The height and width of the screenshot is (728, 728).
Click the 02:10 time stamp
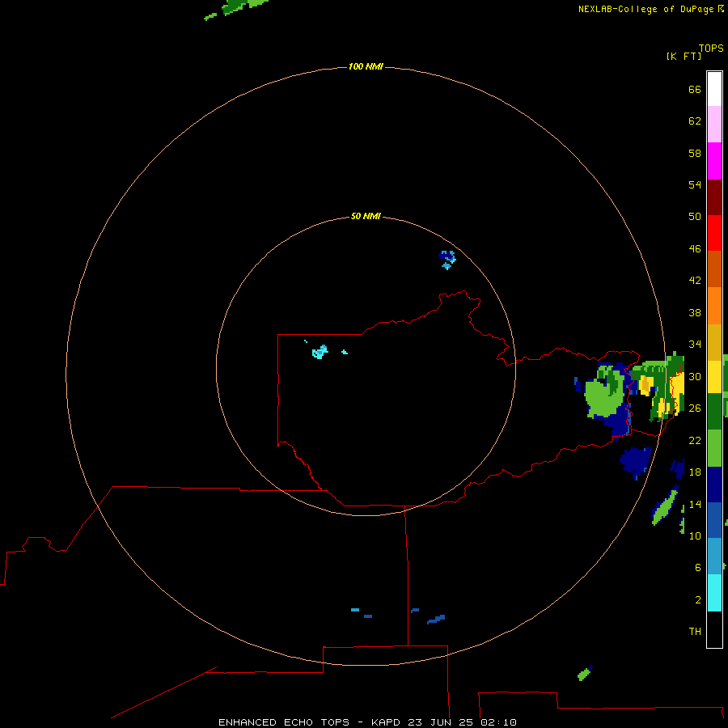coord(498,722)
